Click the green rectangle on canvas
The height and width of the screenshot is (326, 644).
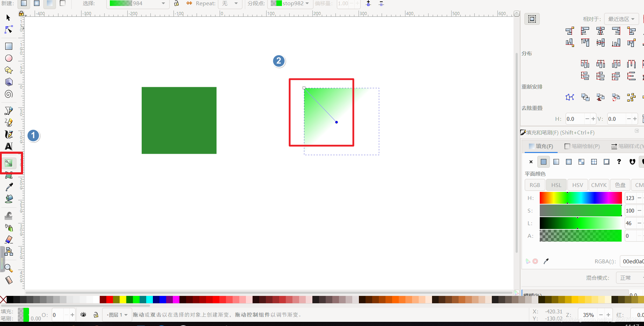[179, 120]
